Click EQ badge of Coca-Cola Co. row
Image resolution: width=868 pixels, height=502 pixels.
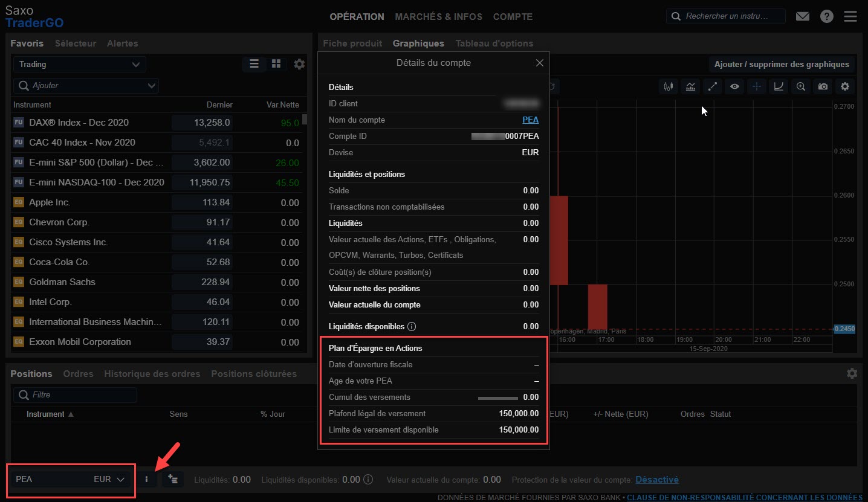tap(18, 262)
